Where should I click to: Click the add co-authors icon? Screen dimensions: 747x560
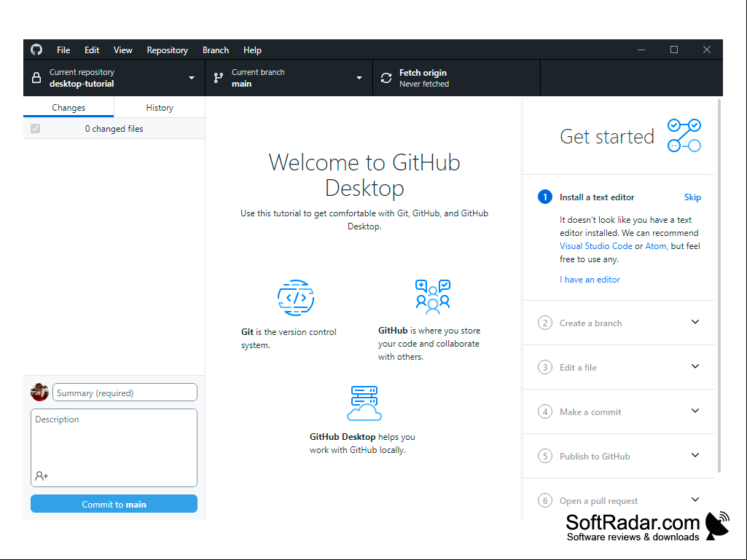[42, 476]
